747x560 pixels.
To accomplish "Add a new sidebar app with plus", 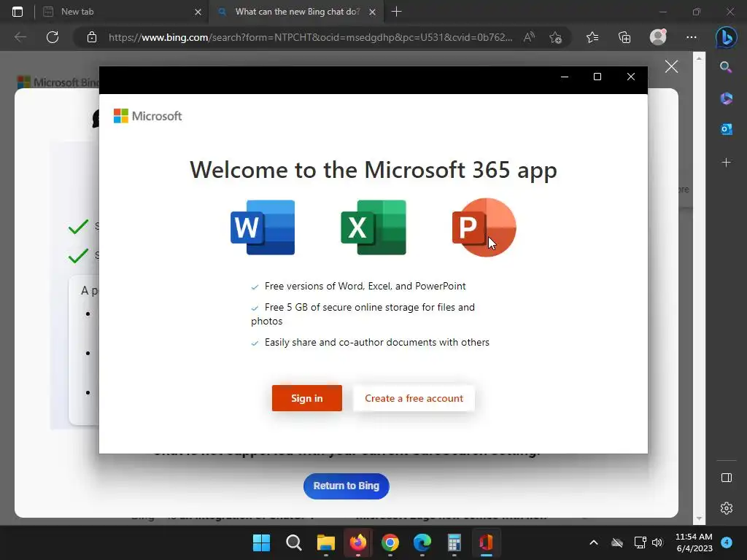I will (726, 163).
